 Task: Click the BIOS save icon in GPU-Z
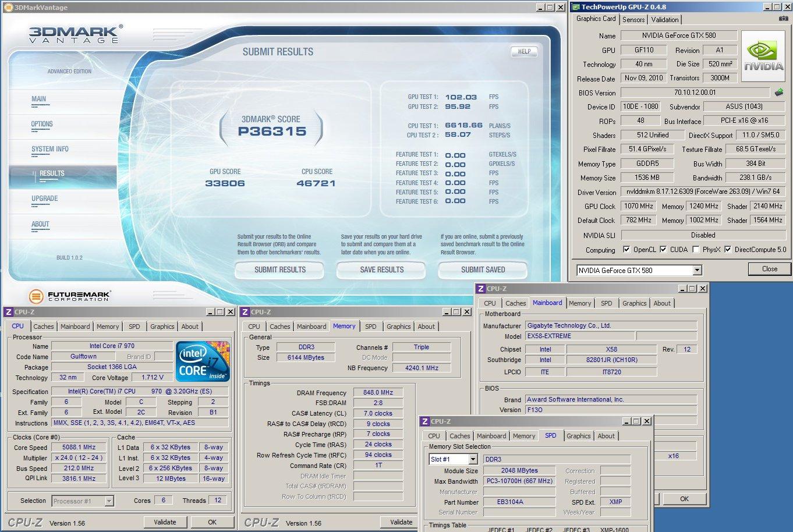click(x=779, y=92)
